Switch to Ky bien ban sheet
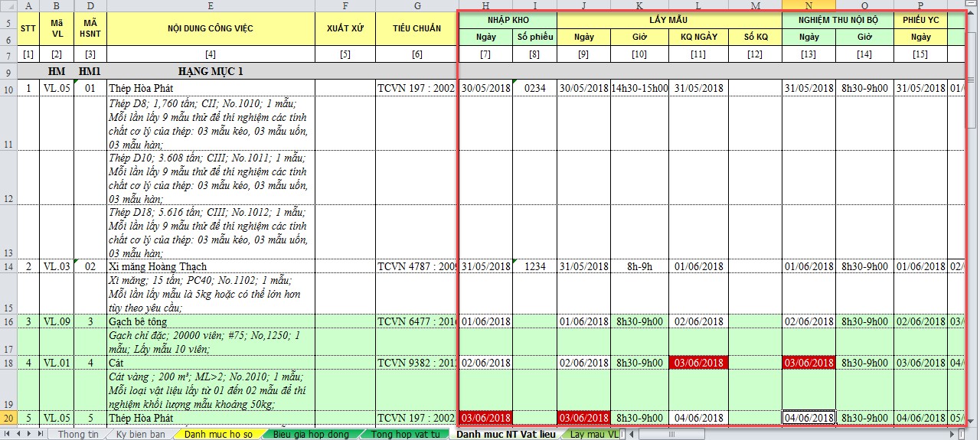This screenshot has height=440, width=980. [x=140, y=434]
